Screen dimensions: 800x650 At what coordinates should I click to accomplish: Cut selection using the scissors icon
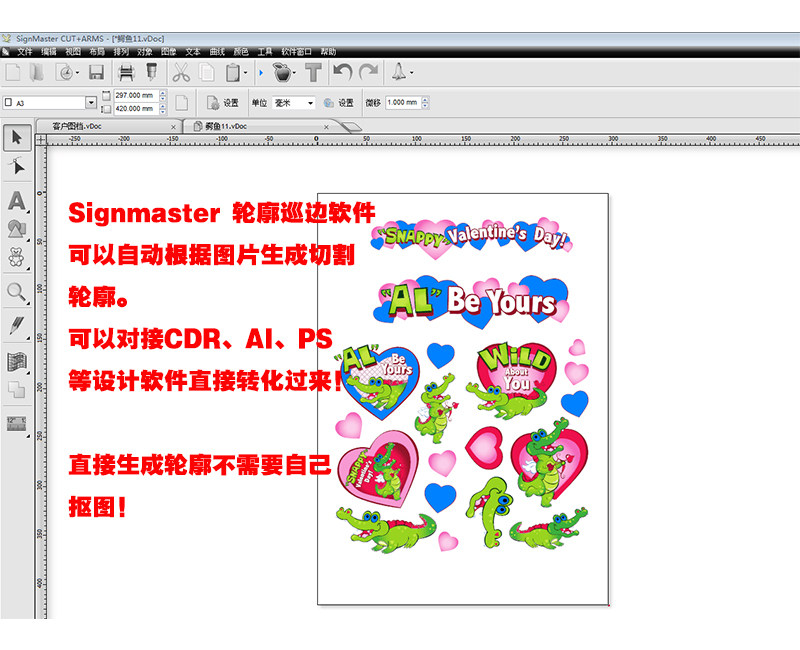(181, 73)
